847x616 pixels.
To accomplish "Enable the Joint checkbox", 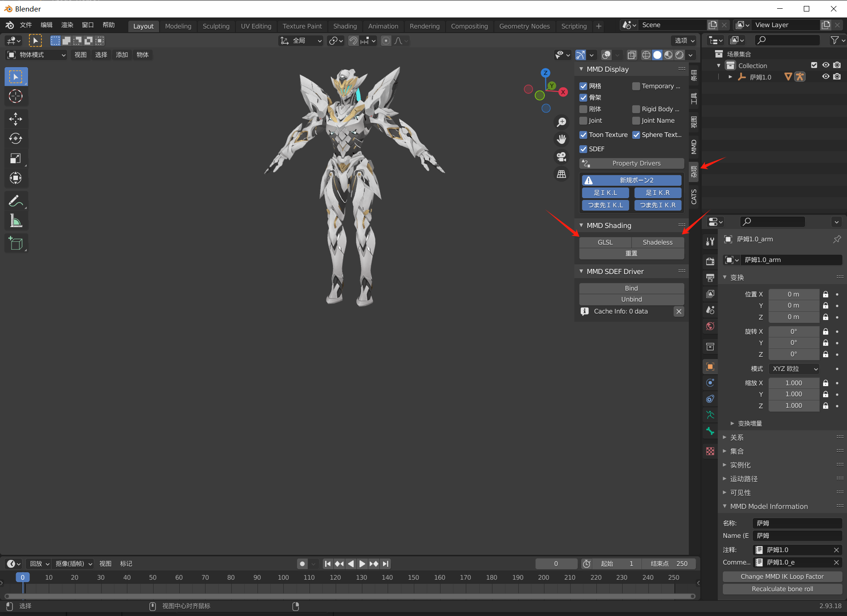I will point(583,120).
